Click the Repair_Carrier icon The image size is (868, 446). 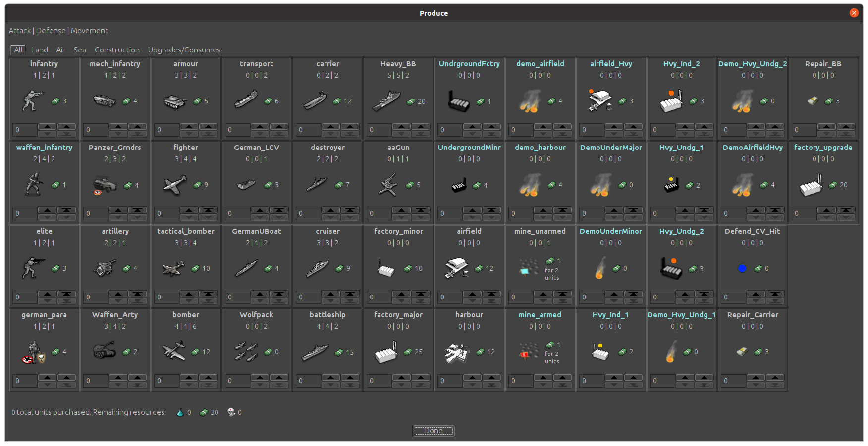click(742, 352)
